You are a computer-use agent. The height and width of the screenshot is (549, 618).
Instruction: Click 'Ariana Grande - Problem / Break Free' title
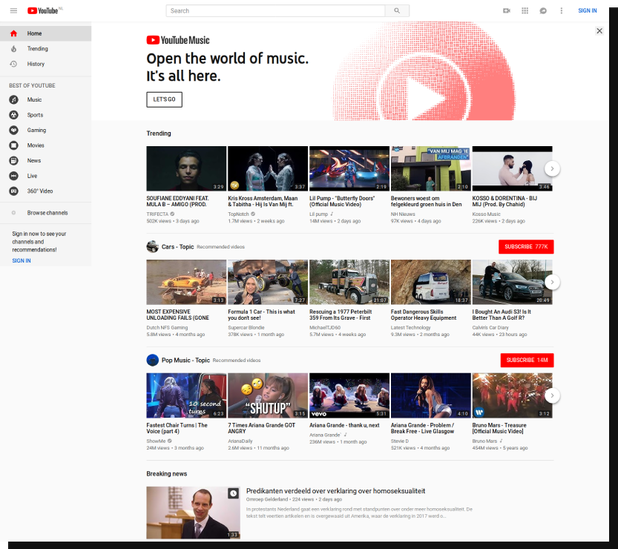tap(423, 428)
